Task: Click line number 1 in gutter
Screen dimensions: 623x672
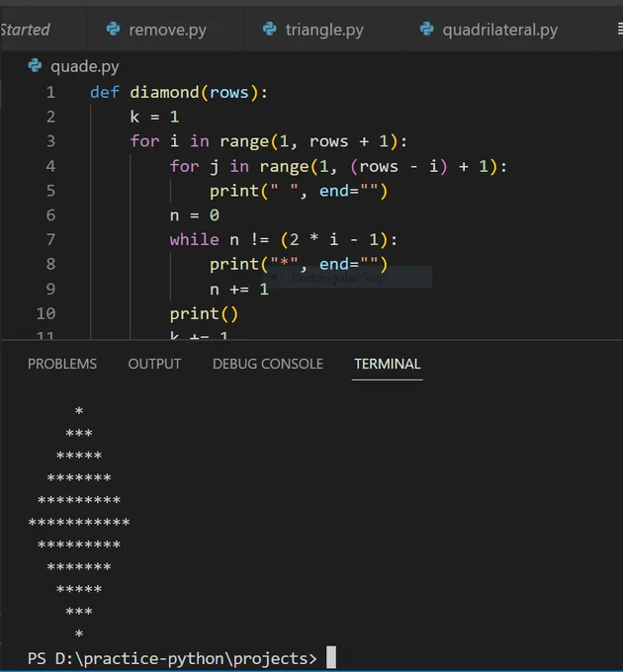Action: [x=50, y=92]
